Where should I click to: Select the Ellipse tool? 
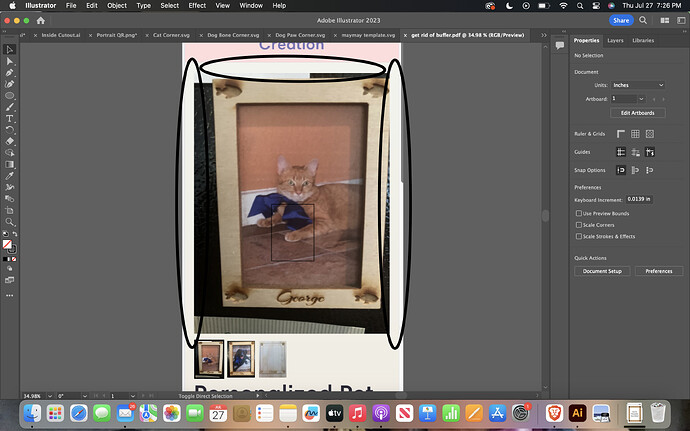pos(10,96)
